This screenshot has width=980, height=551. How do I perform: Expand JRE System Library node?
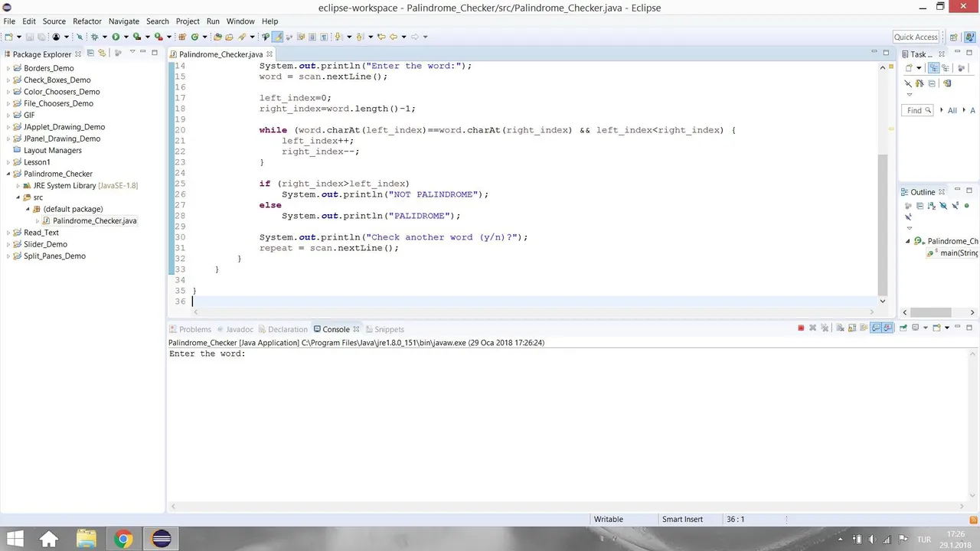pos(18,186)
